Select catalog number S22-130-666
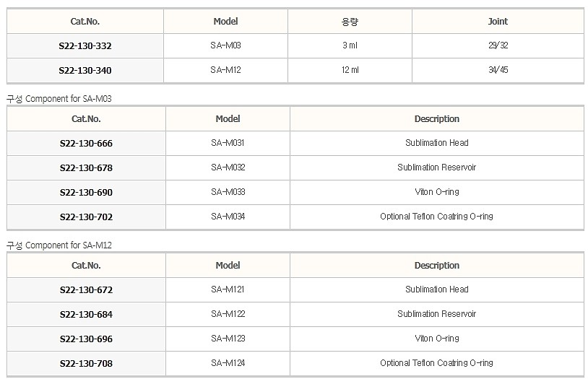Screen dimensions: 588x379 (x=86, y=143)
